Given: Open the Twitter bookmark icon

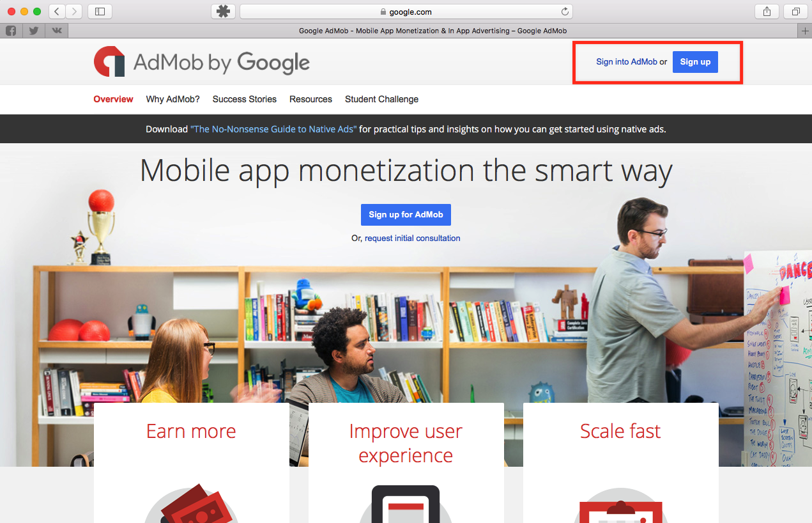Looking at the screenshot, I should click(34, 31).
